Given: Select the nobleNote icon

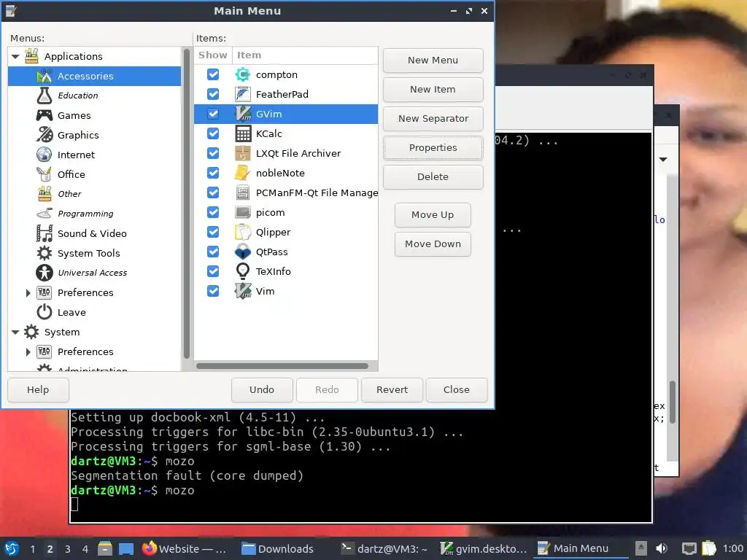Looking at the screenshot, I should coord(243,173).
